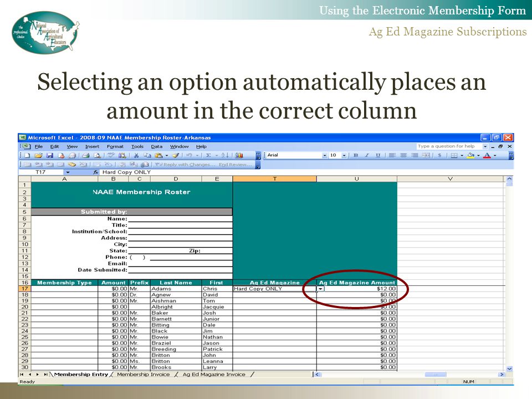Image resolution: width=532 pixels, height=399 pixels.
Task: Apply Currency Style with the dollar icon
Action: (x=439, y=155)
